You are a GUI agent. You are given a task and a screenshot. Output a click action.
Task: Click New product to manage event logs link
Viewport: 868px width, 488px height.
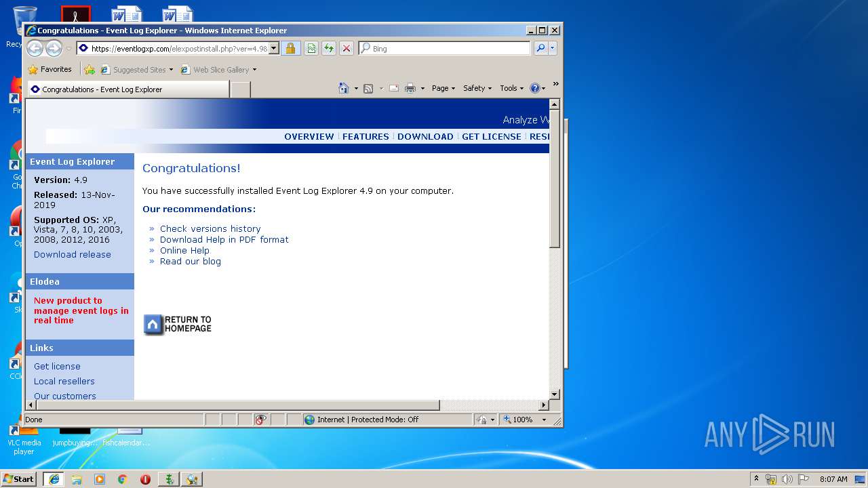81,310
